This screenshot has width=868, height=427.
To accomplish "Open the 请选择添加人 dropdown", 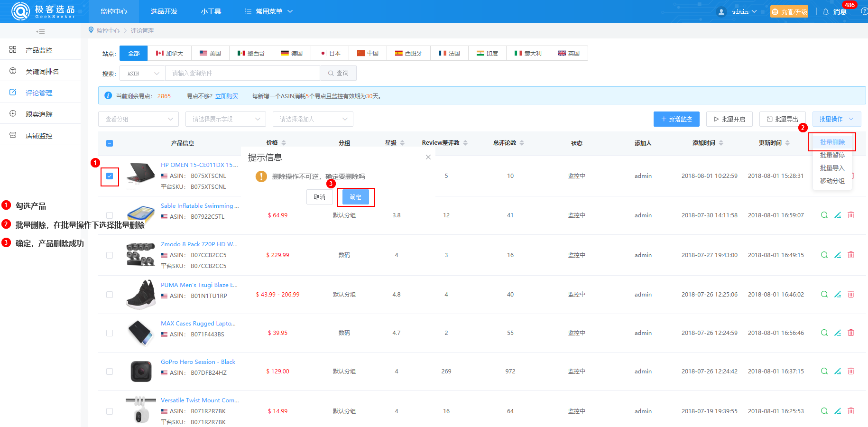I will click(x=313, y=119).
